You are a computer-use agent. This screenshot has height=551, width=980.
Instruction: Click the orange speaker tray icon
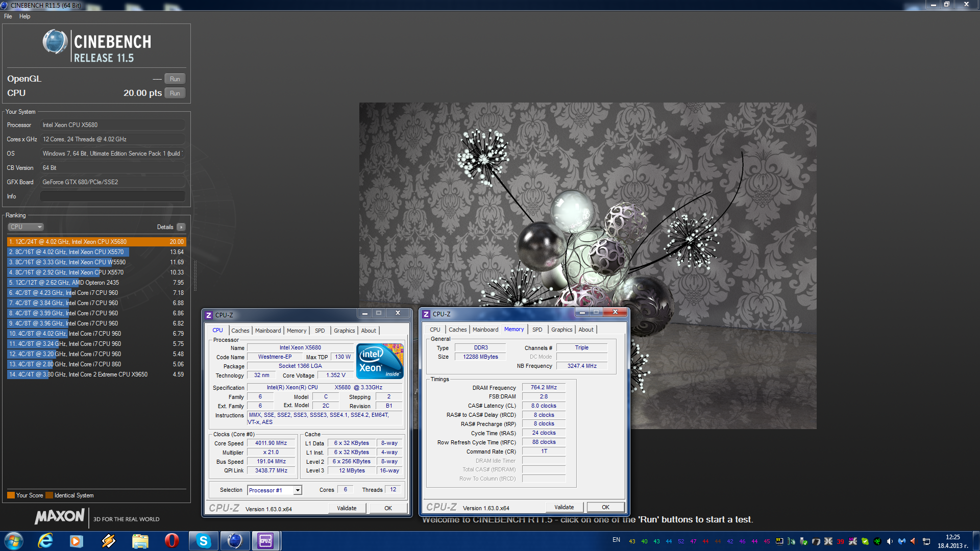(914, 541)
